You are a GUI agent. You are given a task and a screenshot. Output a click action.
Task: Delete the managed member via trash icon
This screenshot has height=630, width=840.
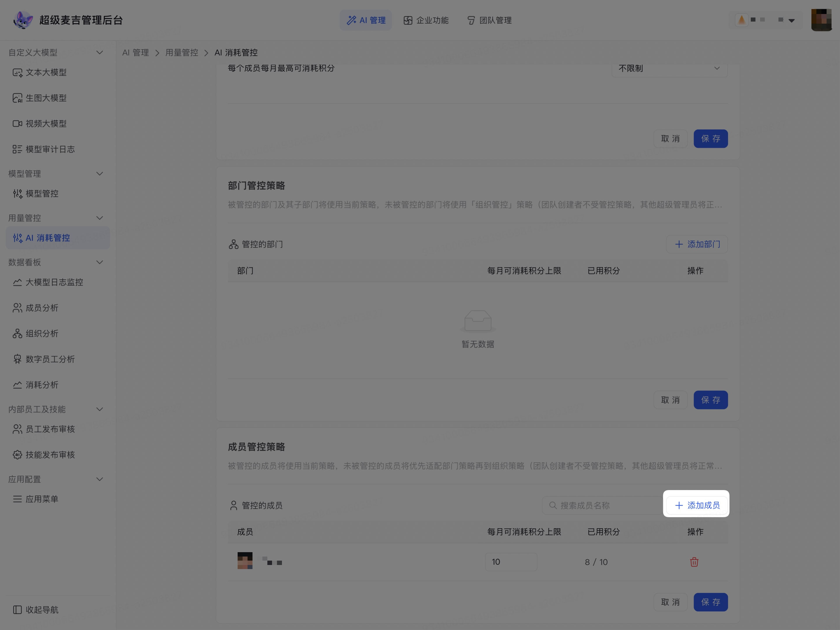point(694,562)
